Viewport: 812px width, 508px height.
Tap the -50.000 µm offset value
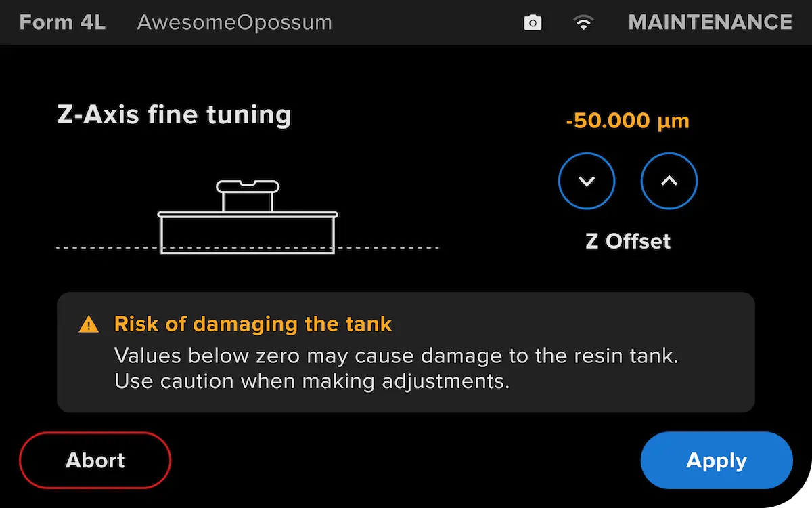point(627,121)
